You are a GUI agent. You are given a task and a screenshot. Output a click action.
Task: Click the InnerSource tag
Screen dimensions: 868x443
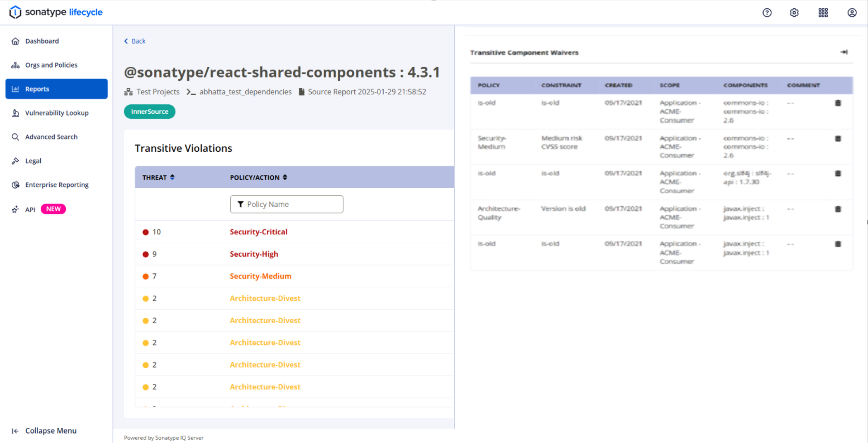[x=150, y=112]
